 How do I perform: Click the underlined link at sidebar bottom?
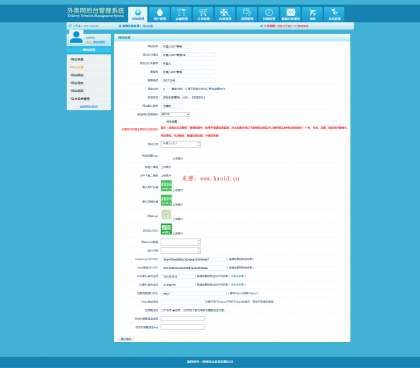pyautogui.click(x=89, y=106)
